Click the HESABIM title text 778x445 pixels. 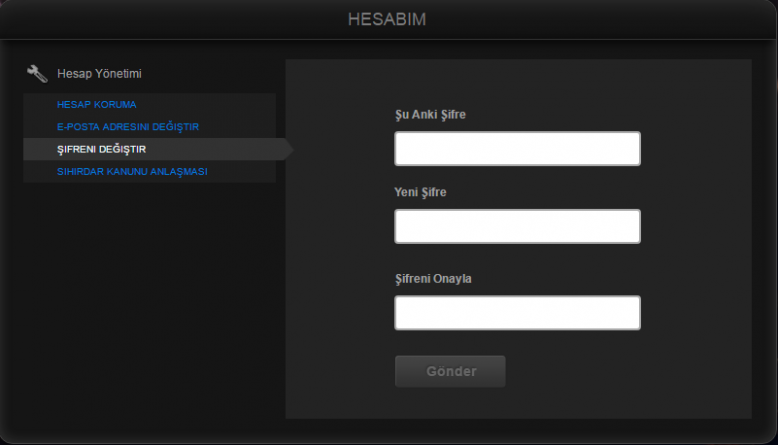pos(387,19)
